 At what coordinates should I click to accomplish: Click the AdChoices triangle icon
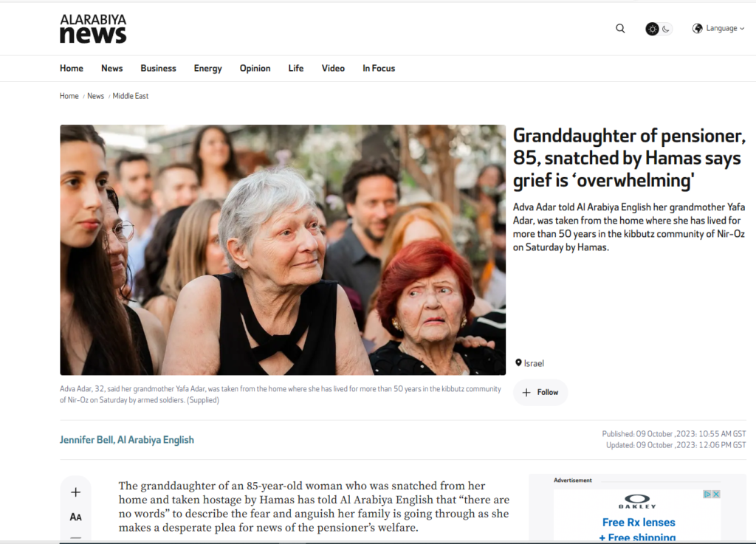coord(707,494)
